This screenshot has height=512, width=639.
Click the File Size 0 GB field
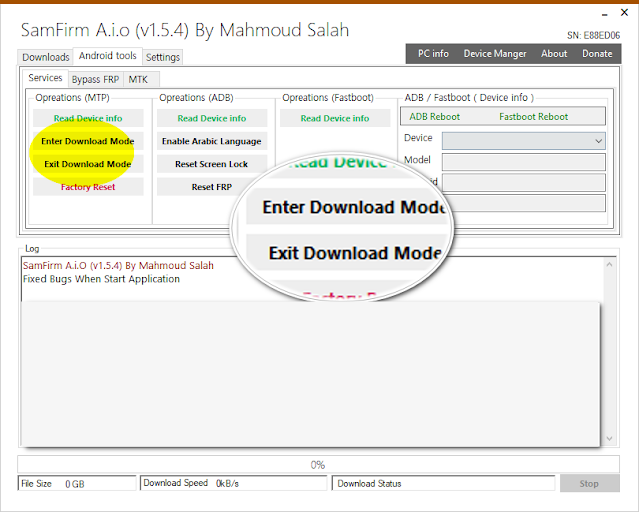pyautogui.click(x=77, y=483)
